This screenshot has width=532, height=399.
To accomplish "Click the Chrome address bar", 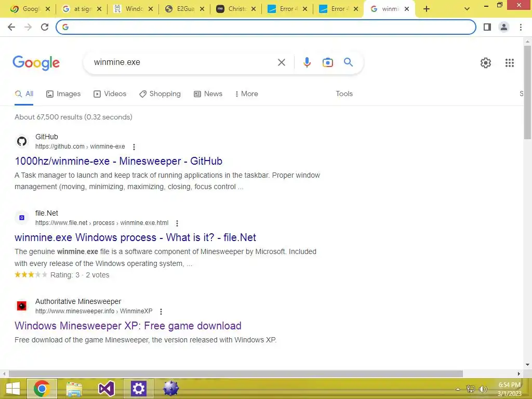I will [x=266, y=27].
